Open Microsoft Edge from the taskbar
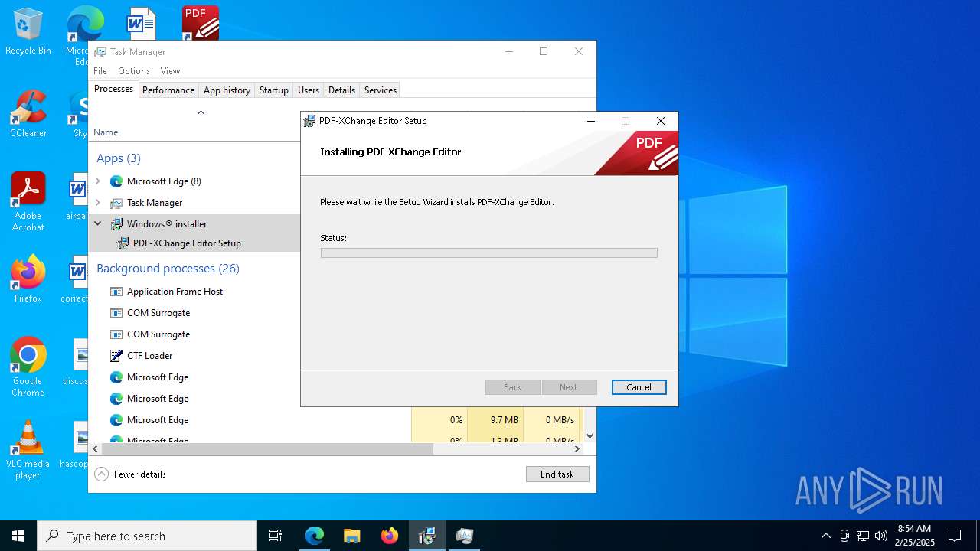This screenshot has width=980, height=551. click(315, 536)
